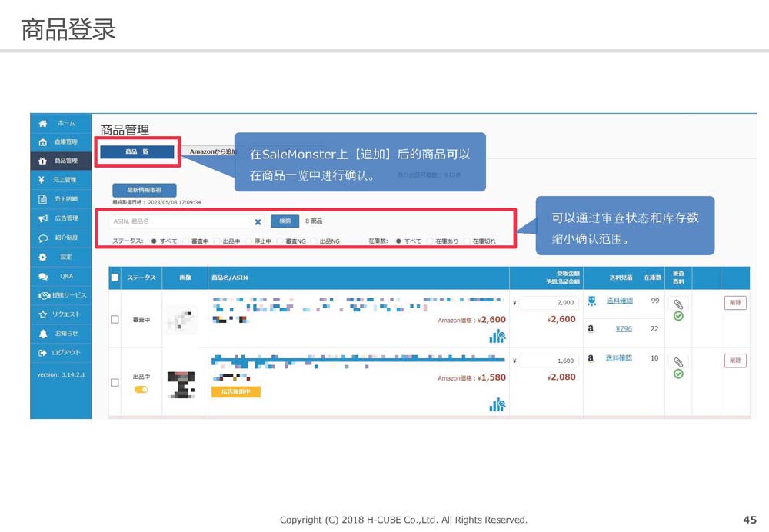Click the 広告運用中 orange badge

236,392
